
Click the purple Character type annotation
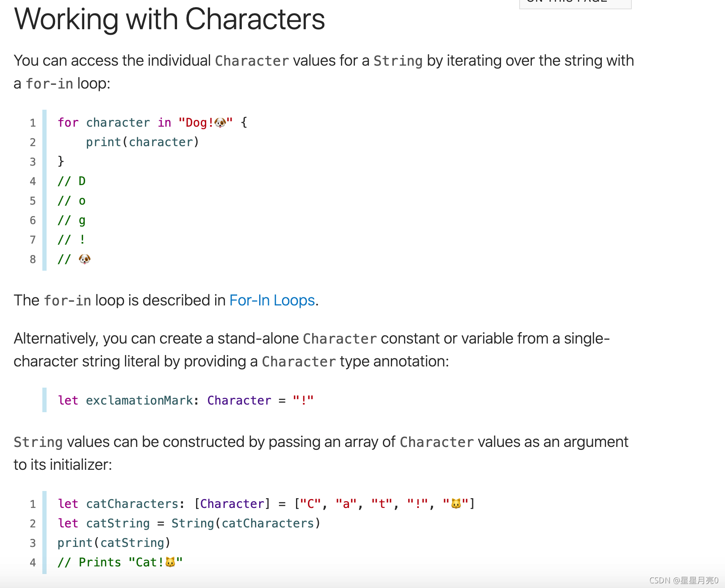point(239,400)
